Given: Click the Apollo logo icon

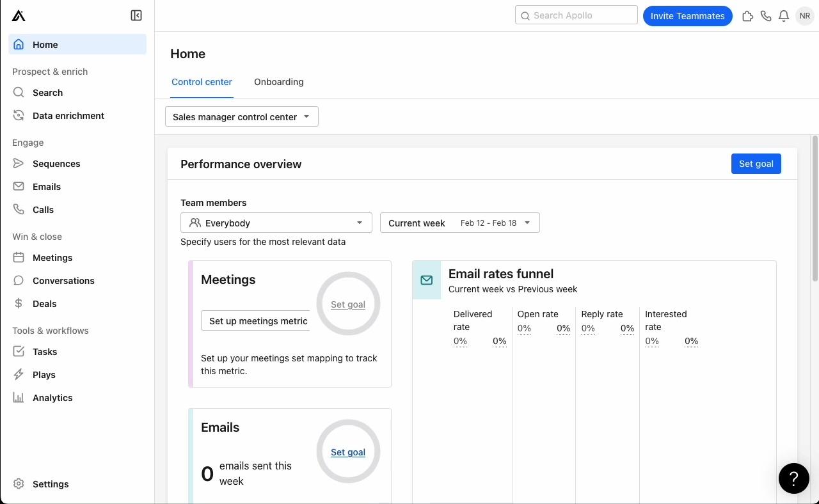Looking at the screenshot, I should [19, 16].
